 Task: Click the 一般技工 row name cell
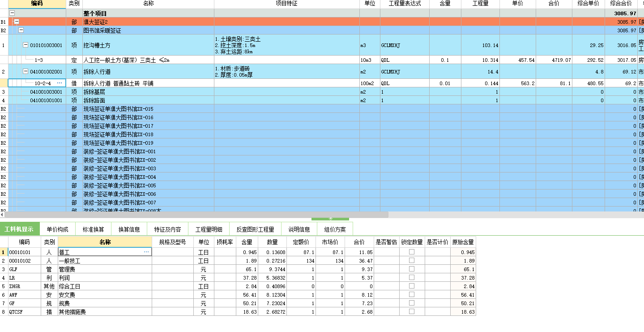click(105, 261)
